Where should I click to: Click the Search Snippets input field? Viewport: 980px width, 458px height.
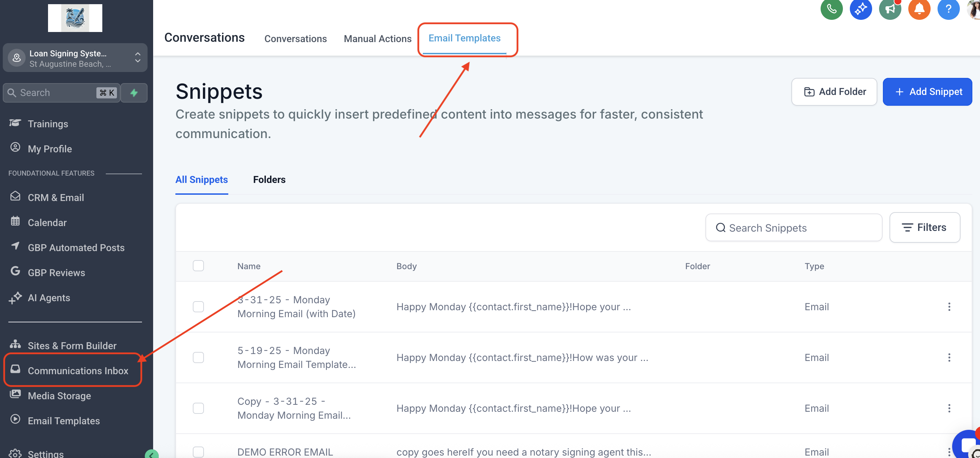coord(793,227)
